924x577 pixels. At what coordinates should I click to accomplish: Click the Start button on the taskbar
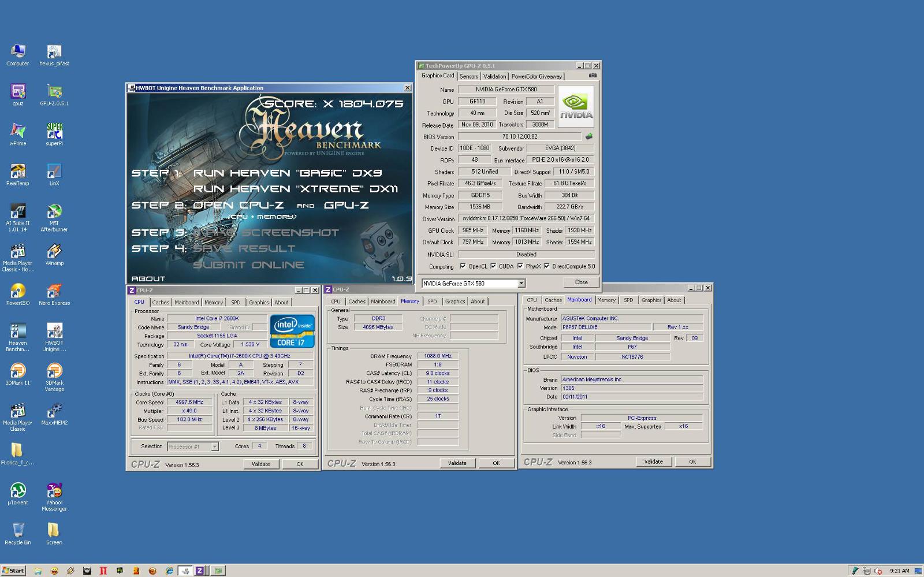point(13,571)
